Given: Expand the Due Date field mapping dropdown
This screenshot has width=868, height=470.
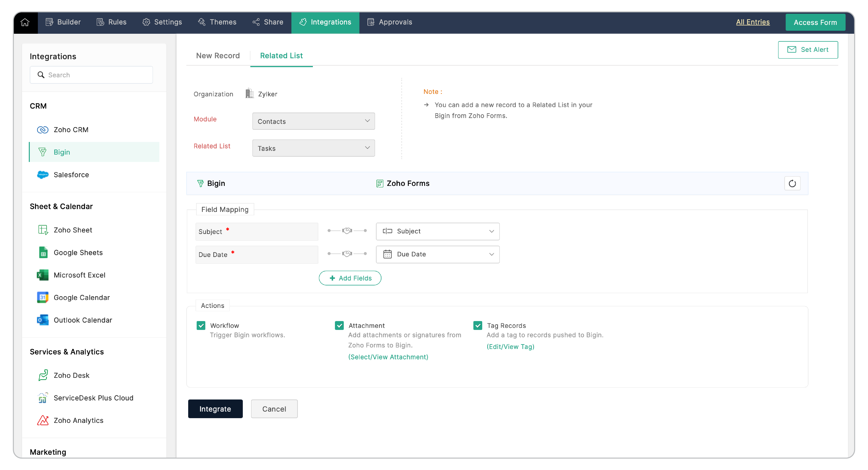Looking at the screenshot, I should coord(437,254).
